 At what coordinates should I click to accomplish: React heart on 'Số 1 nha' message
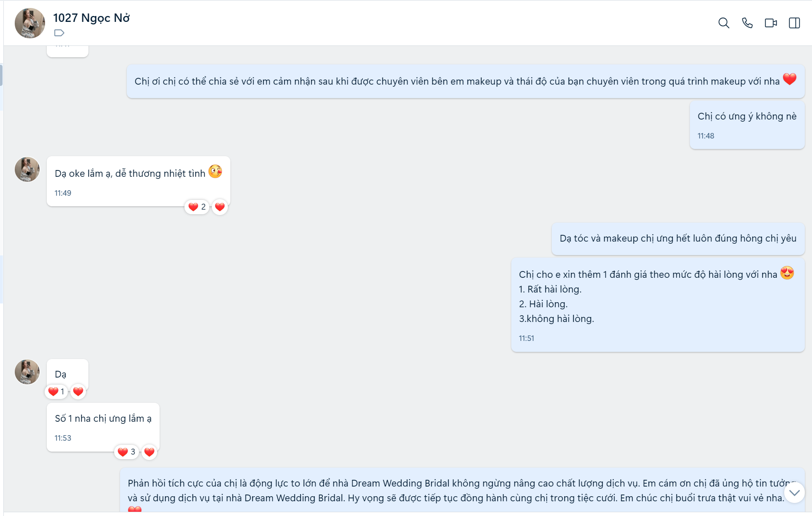[x=149, y=452]
